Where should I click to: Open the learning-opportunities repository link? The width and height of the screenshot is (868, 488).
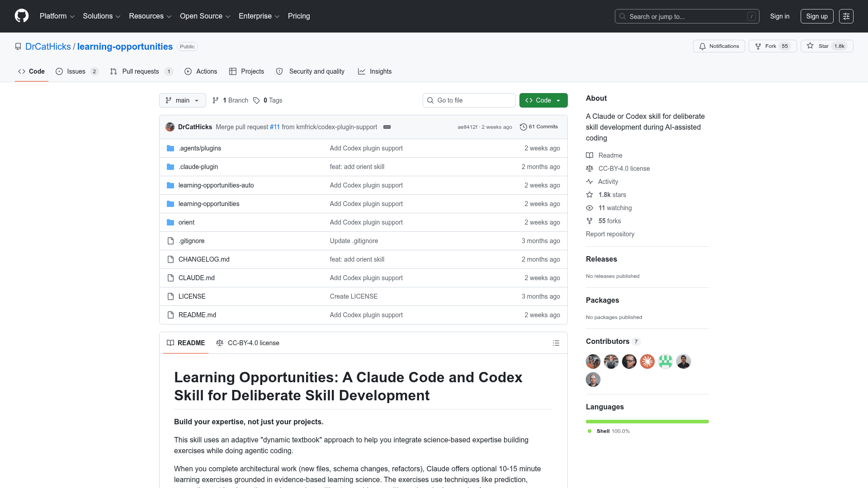pyautogui.click(x=125, y=47)
